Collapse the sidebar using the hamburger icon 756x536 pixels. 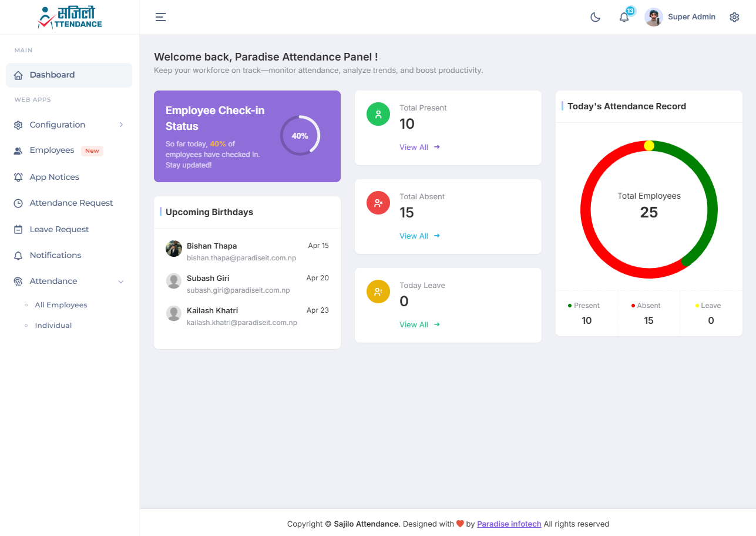(160, 17)
